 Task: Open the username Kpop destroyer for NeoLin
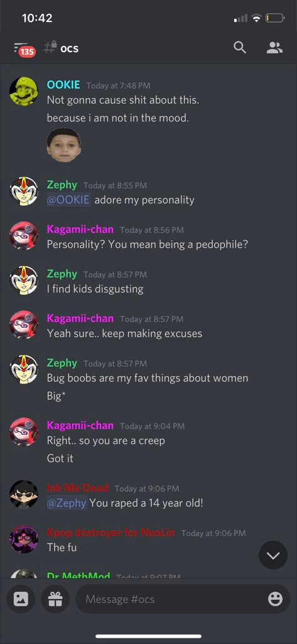click(111, 533)
